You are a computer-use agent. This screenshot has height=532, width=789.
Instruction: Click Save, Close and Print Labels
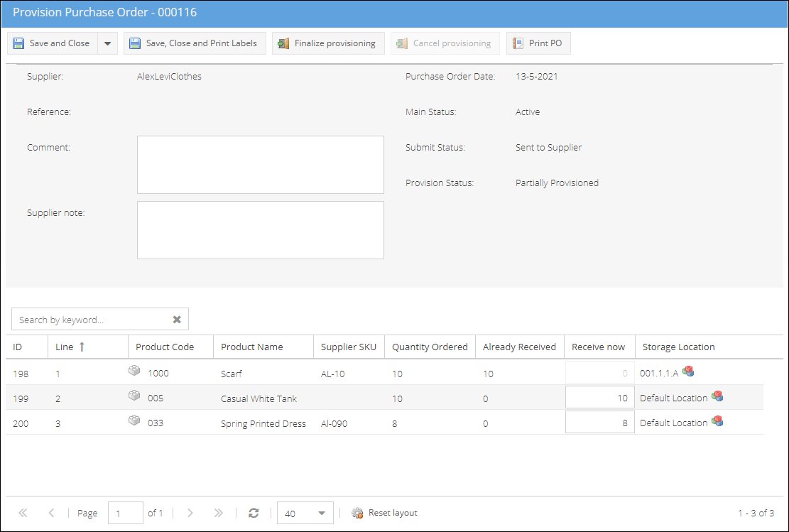point(195,43)
